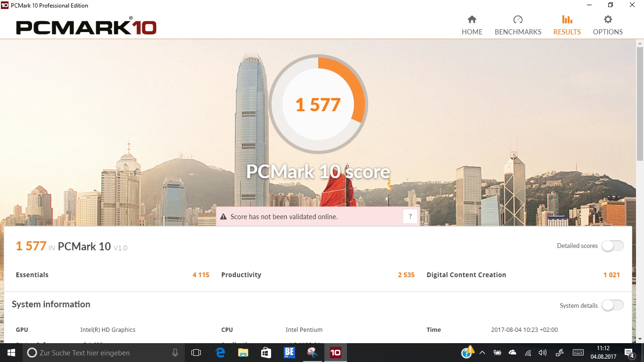Open File Explorer from the taskbar
The width and height of the screenshot is (644, 362).
pos(243,353)
